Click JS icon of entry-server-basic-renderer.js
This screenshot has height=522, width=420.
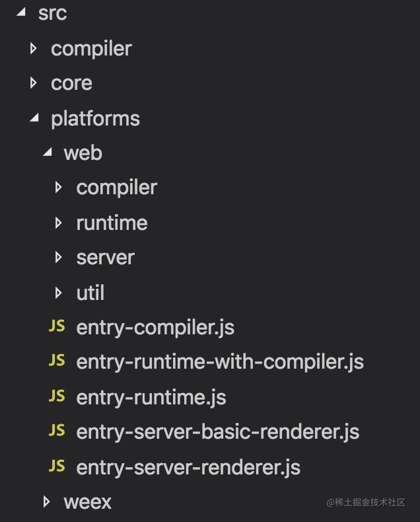(x=57, y=430)
